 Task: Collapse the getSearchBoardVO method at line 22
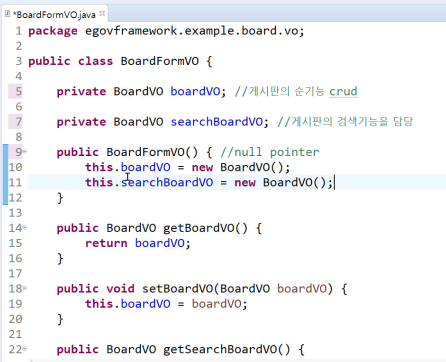point(25,349)
